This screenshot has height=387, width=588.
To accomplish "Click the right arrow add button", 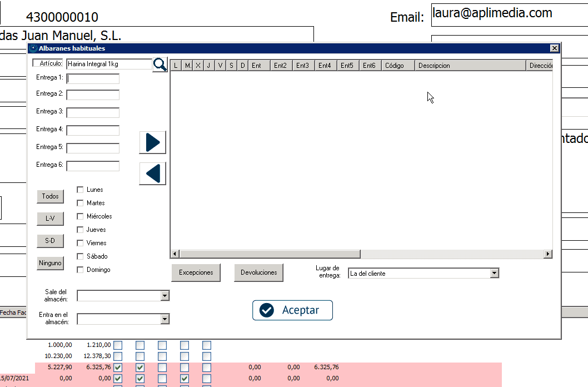I will [152, 143].
